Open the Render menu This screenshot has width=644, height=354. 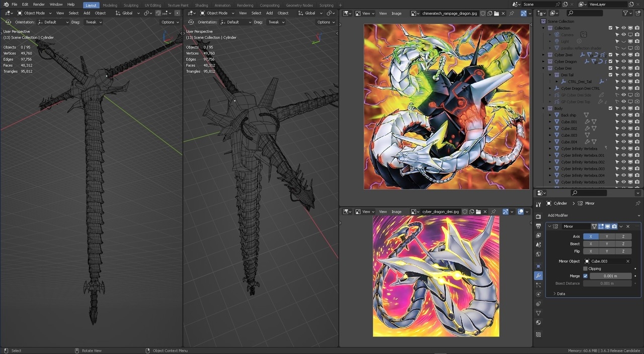click(39, 5)
